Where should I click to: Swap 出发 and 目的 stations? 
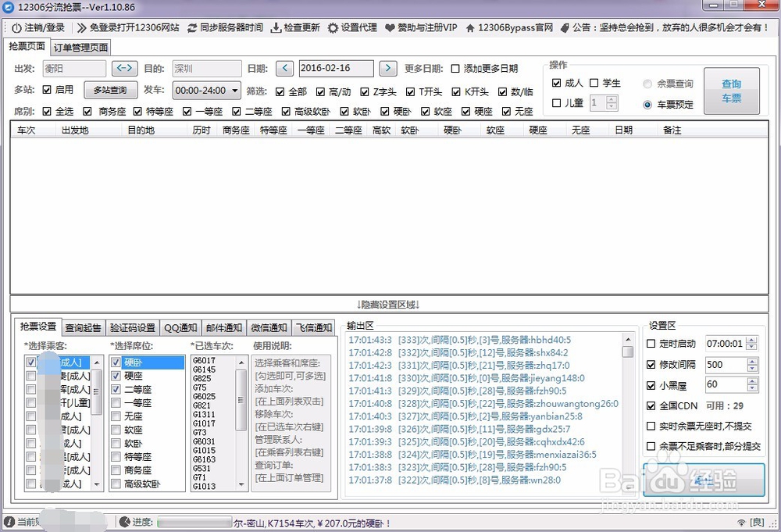(x=124, y=68)
